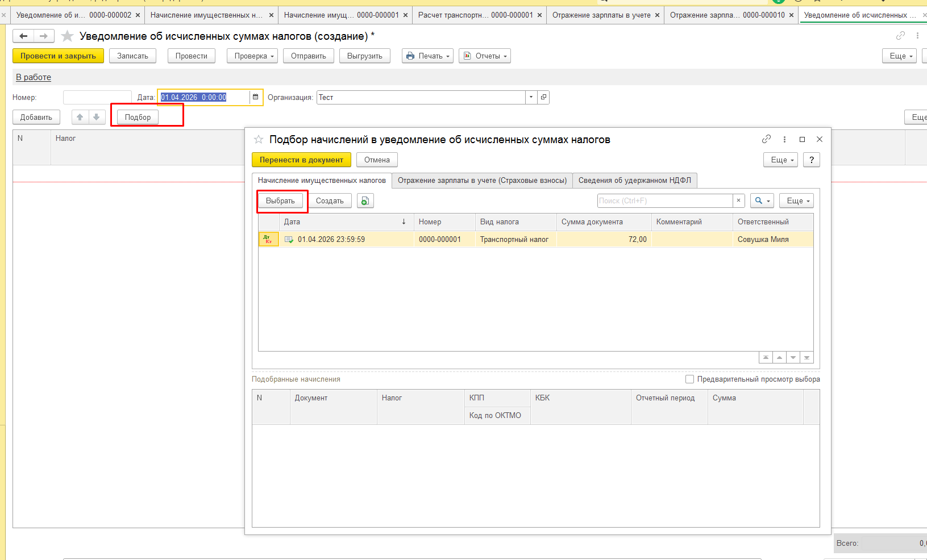Go one row down in the accruals list

(x=793, y=357)
